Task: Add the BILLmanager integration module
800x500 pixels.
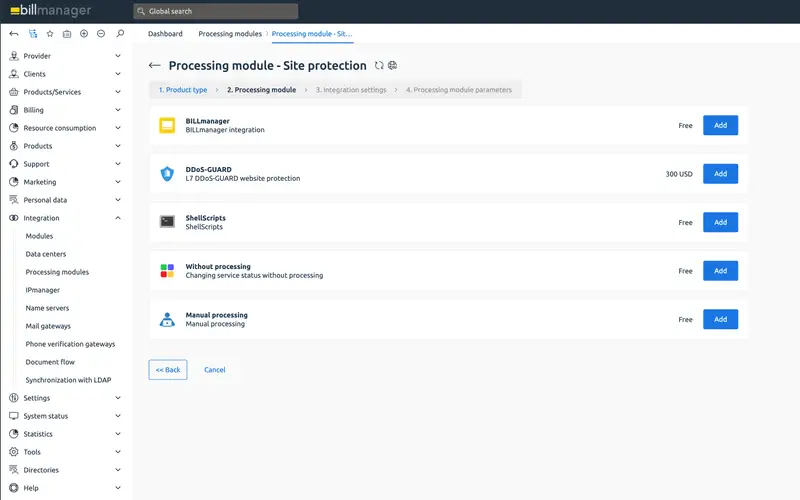Action: tap(720, 125)
